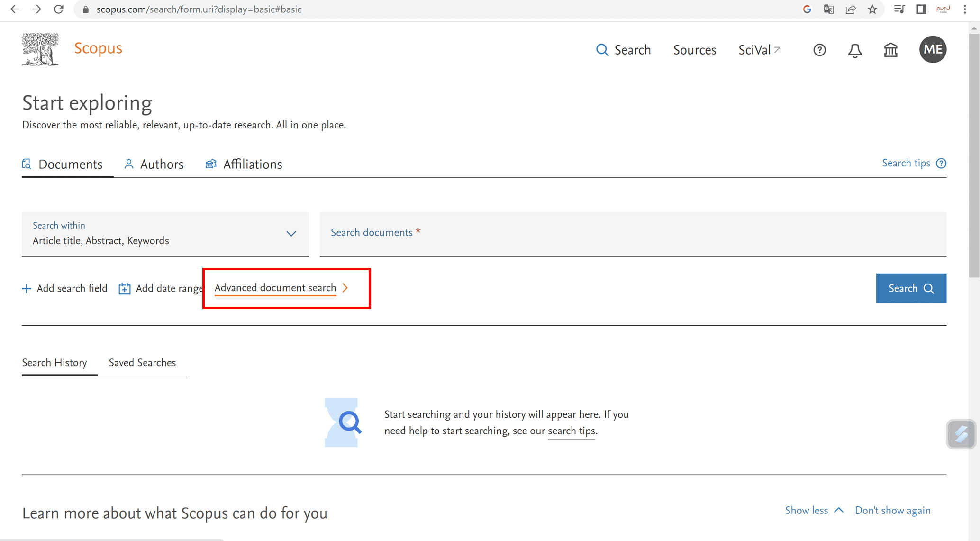The height and width of the screenshot is (541, 980).
Task: Open Chrome's three-dot menu
Action: click(x=965, y=9)
